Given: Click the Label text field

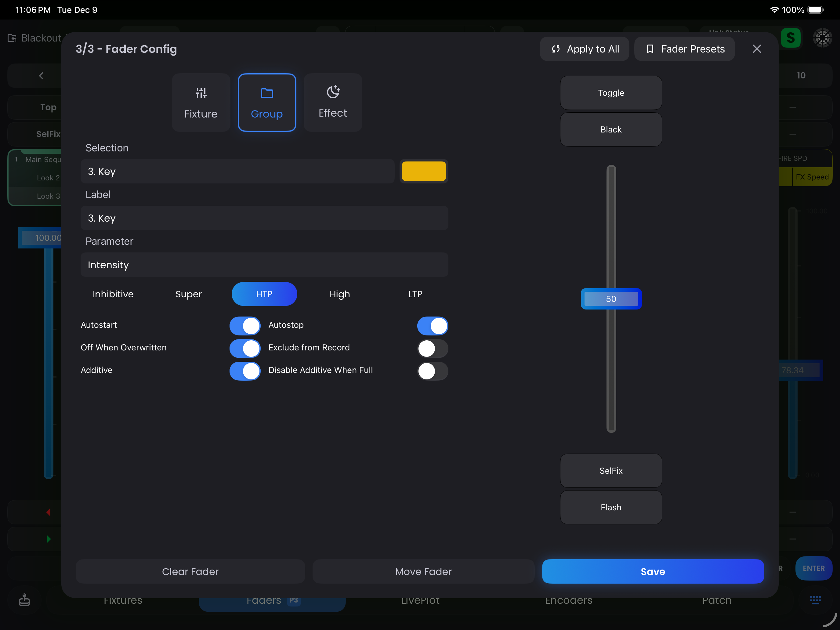Looking at the screenshot, I should (x=264, y=218).
